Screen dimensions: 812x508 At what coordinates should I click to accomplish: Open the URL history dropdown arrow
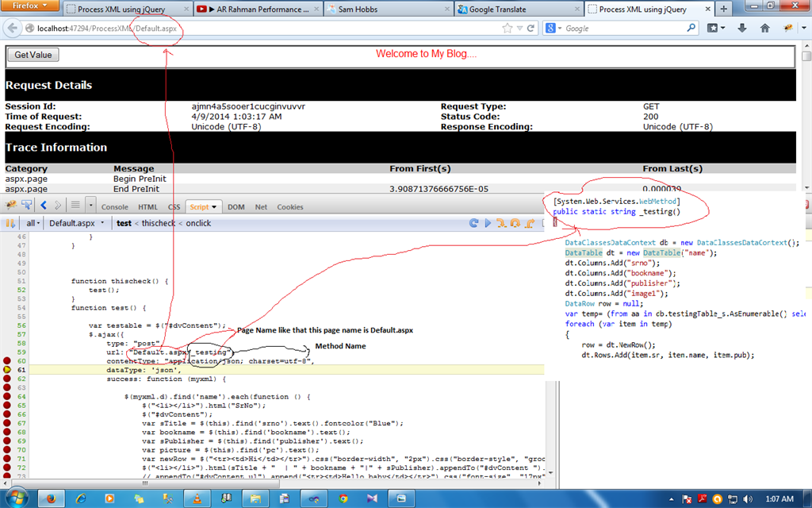519,28
